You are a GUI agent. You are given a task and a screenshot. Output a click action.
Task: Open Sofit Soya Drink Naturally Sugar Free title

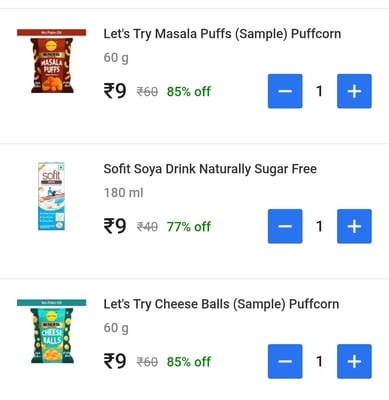[x=210, y=169]
